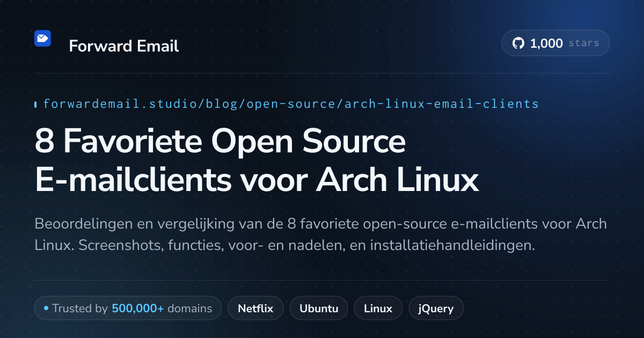Screen dimensions: 644x338
Task: Click the 500,000+ highlighted number
Action: (x=138, y=308)
